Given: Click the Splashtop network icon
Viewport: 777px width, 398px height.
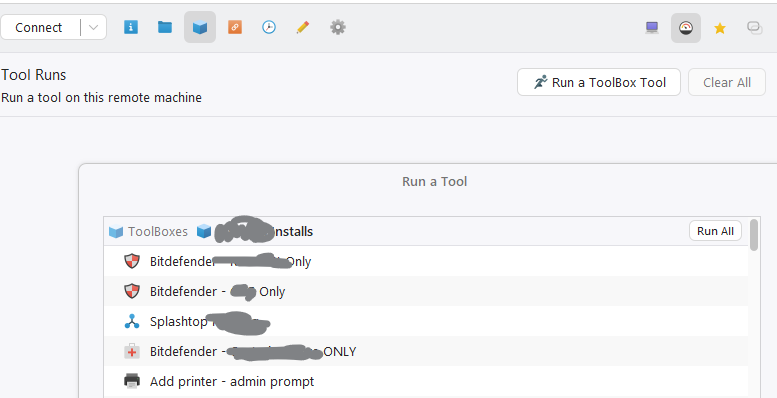Looking at the screenshot, I should click(x=132, y=322).
